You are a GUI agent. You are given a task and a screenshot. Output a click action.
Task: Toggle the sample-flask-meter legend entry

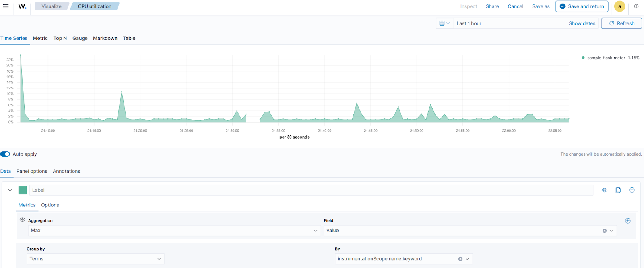tap(610, 58)
